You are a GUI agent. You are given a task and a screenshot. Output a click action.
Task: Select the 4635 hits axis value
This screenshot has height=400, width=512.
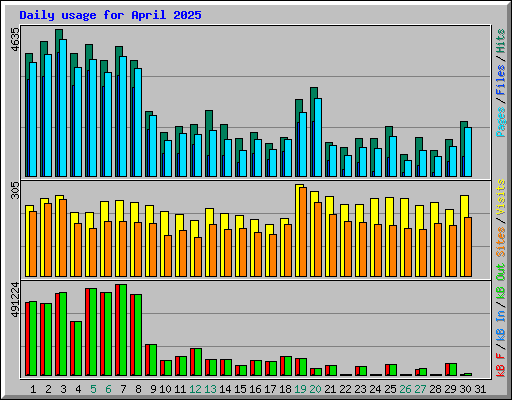[15, 40]
